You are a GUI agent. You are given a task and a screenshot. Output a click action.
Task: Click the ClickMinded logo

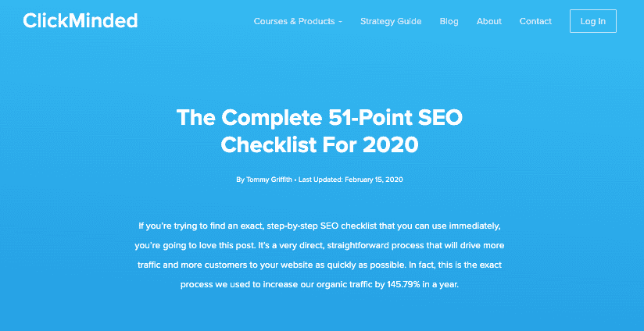(80, 20)
